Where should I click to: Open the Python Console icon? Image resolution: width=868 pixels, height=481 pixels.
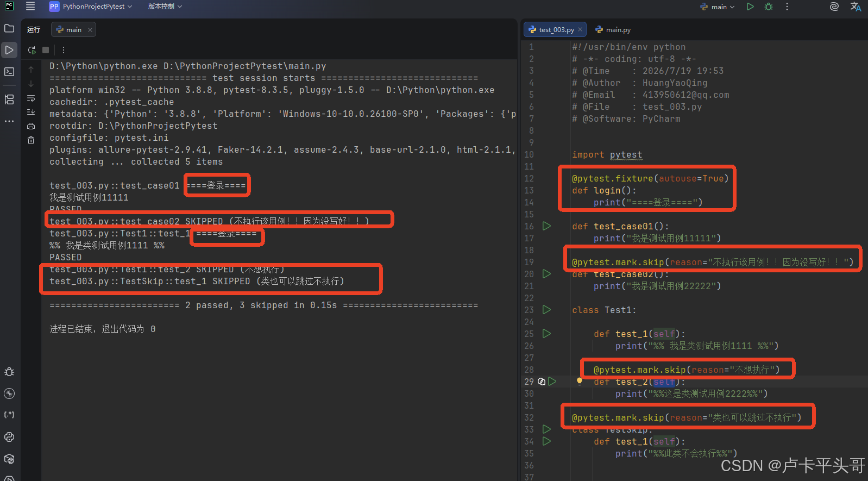pos(9,437)
